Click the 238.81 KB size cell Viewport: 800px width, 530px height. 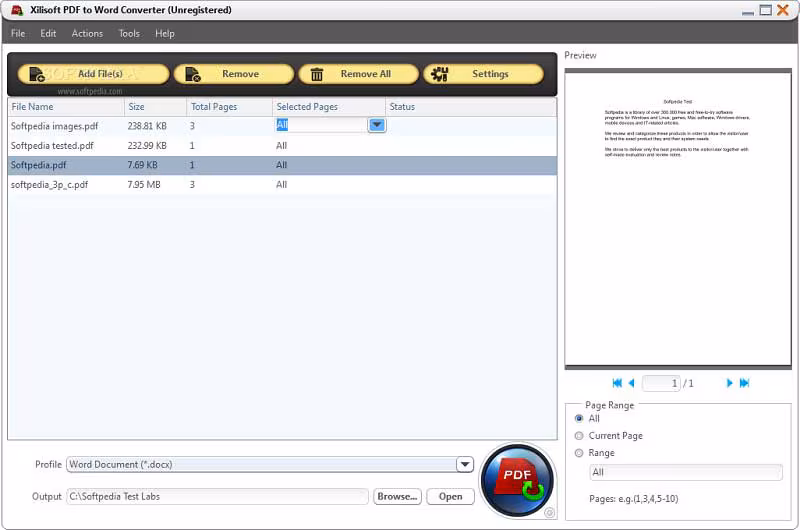(x=147, y=126)
